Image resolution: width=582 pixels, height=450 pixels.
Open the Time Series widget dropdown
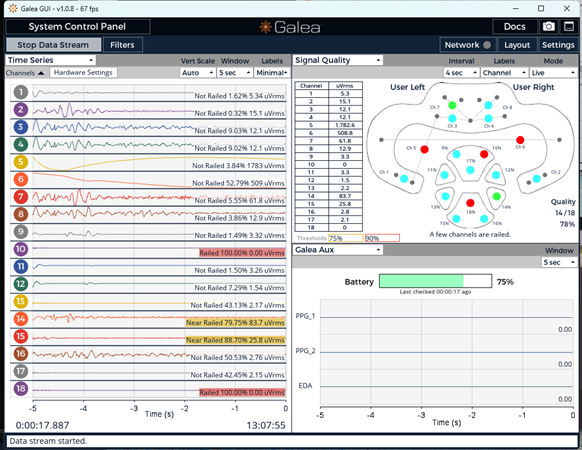(50, 60)
